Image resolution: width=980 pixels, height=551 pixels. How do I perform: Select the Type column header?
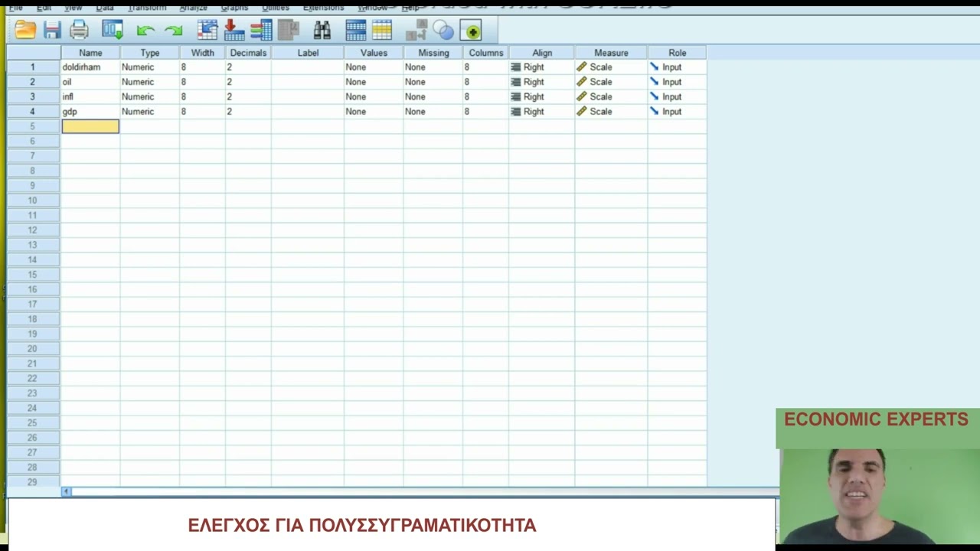tap(150, 53)
